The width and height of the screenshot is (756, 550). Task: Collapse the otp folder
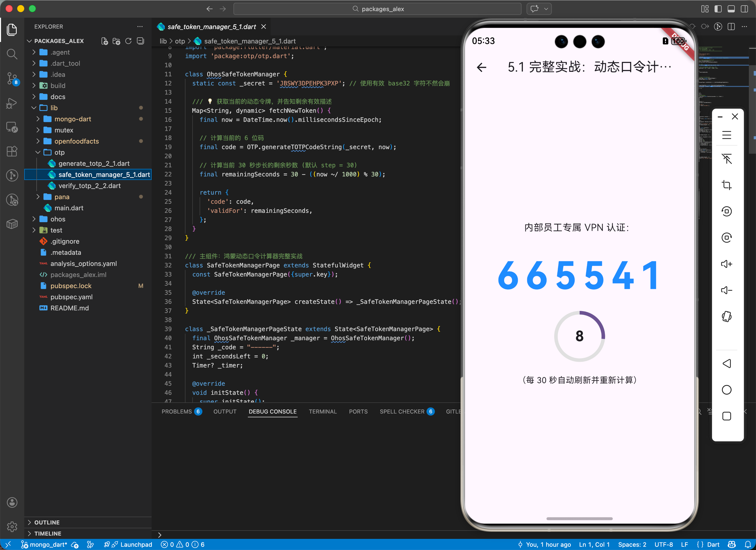click(x=59, y=152)
